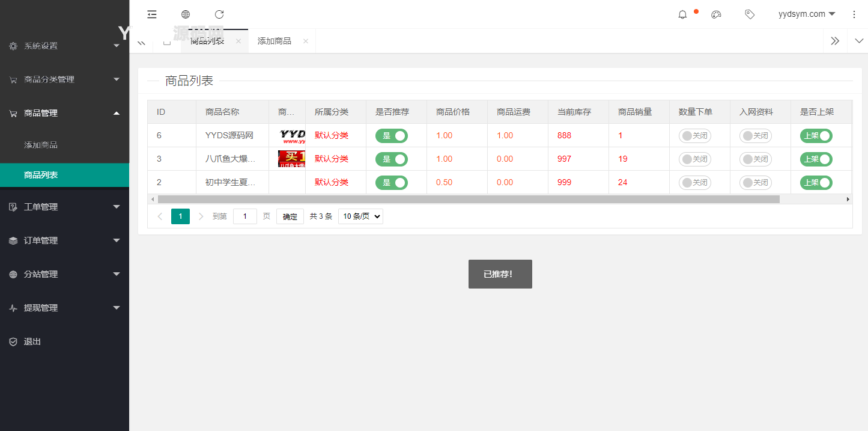Select 添加商品 in the sidebar submenu
Image resolution: width=868 pixels, height=431 pixels.
41,145
